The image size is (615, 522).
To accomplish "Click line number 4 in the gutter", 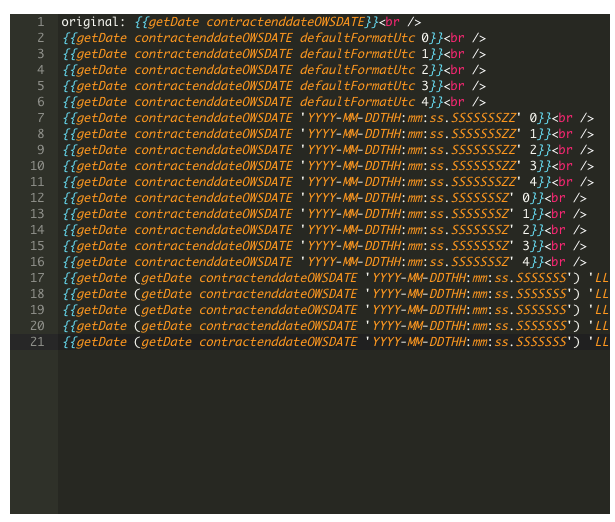I will tap(41, 70).
